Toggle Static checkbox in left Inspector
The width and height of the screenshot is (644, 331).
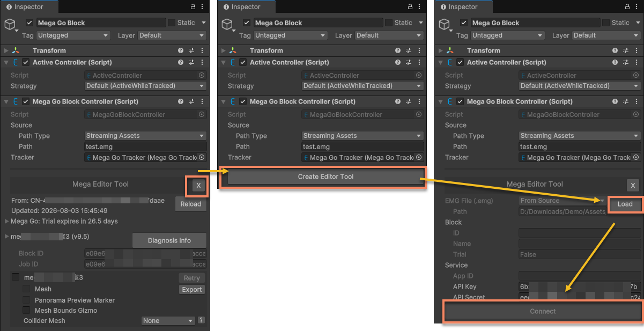coord(172,23)
